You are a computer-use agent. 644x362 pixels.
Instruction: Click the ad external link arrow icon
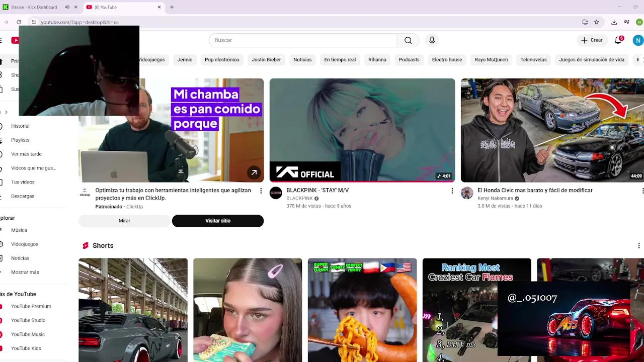[254, 172]
